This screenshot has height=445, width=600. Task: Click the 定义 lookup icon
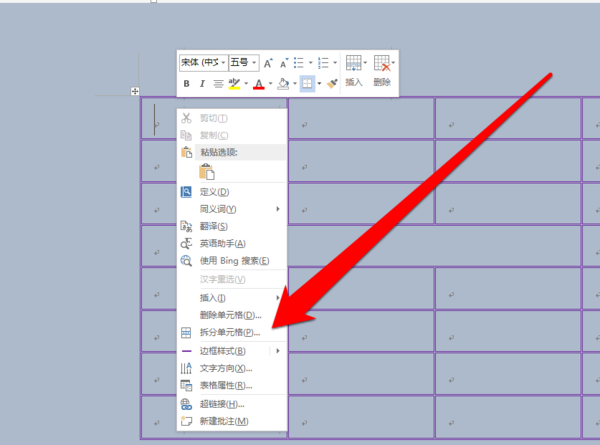[x=186, y=191]
